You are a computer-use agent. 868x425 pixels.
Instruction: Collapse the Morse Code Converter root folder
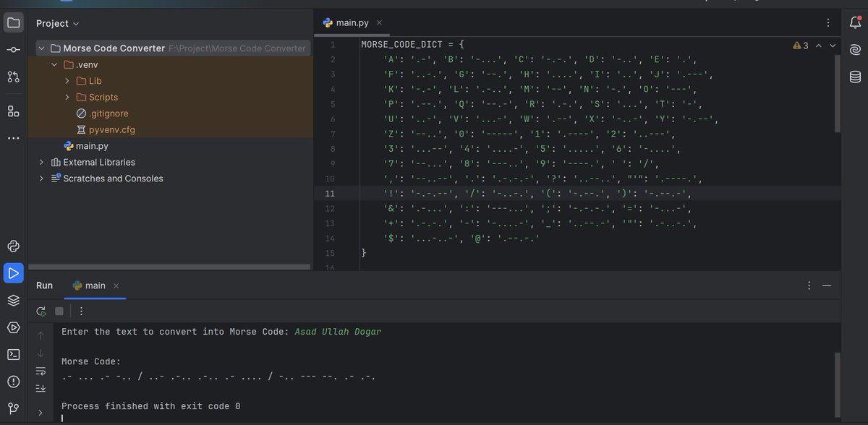click(x=42, y=48)
